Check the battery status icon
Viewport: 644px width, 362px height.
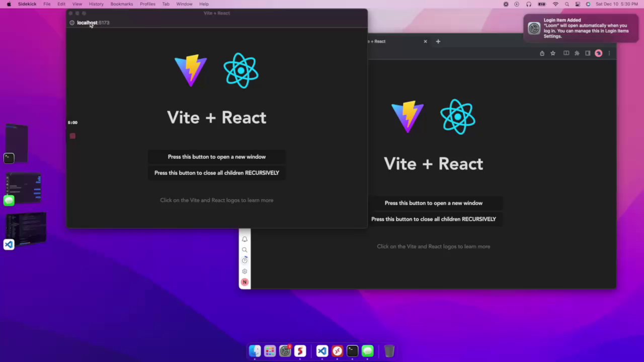point(542,4)
